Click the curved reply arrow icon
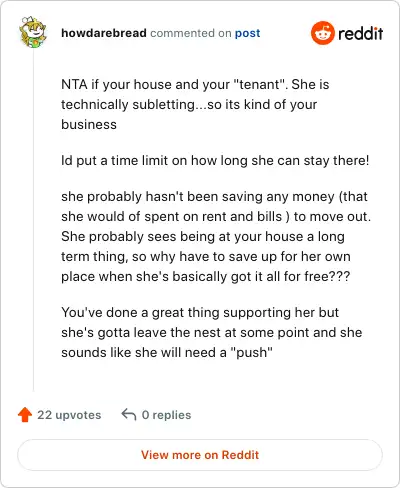Image resolution: width=400 pixels, height=488 pixels. tap(129, 415)
